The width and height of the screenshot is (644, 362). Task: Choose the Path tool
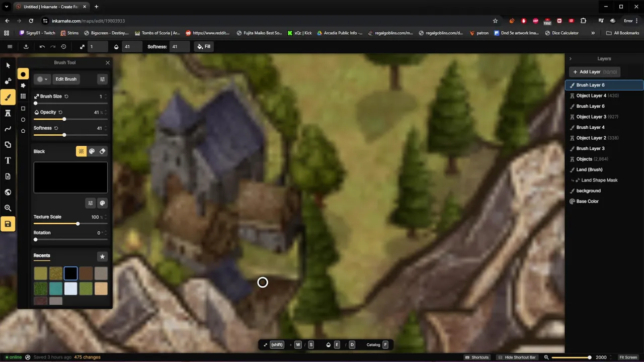(8, 129)
